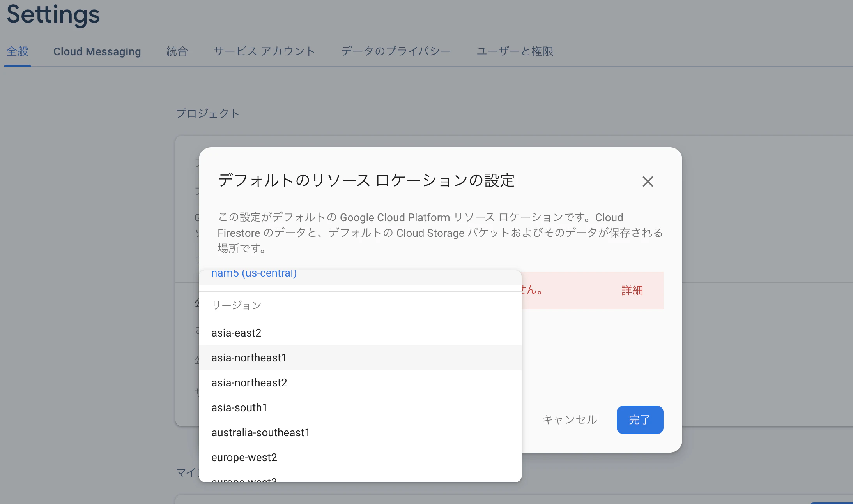Pick asia-northeast2 from the list
The height and width of the screenshot is (504, 853).
[360, 382]
